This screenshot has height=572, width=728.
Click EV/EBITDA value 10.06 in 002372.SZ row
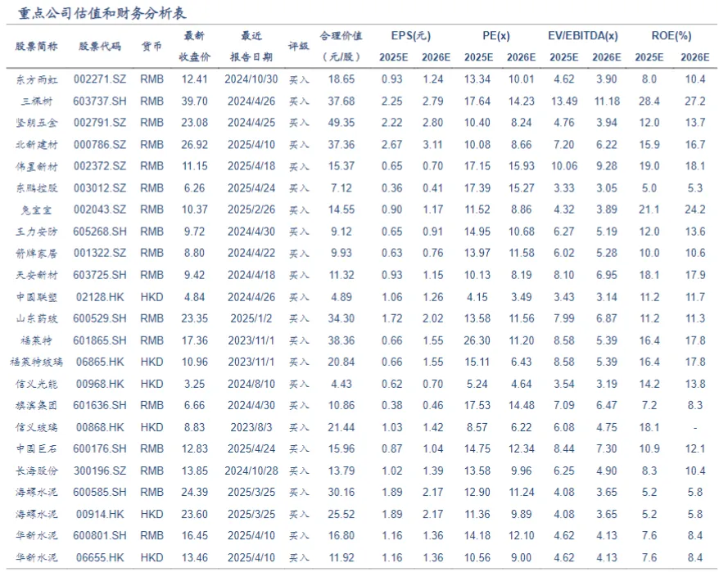click(564, 166)
